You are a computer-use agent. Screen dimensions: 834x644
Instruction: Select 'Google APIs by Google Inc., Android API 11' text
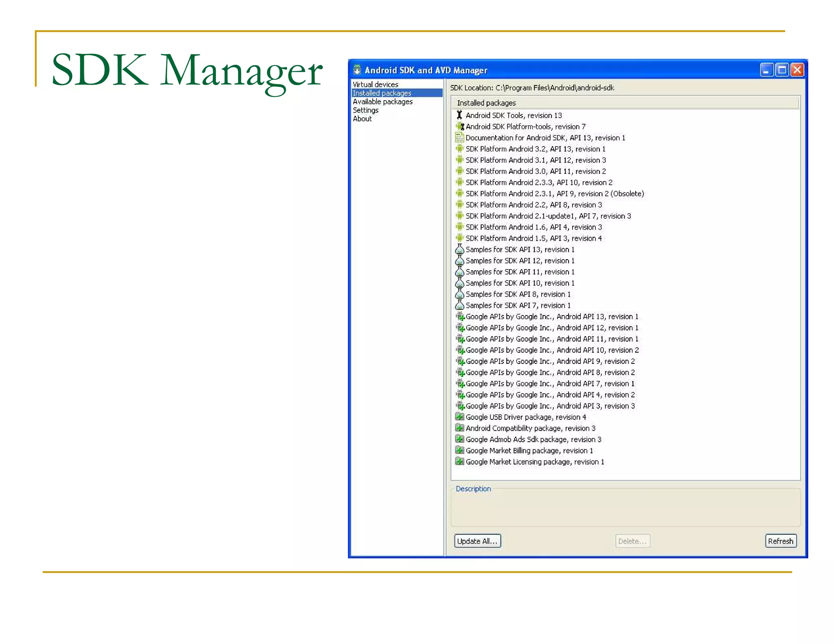point(552,339)
